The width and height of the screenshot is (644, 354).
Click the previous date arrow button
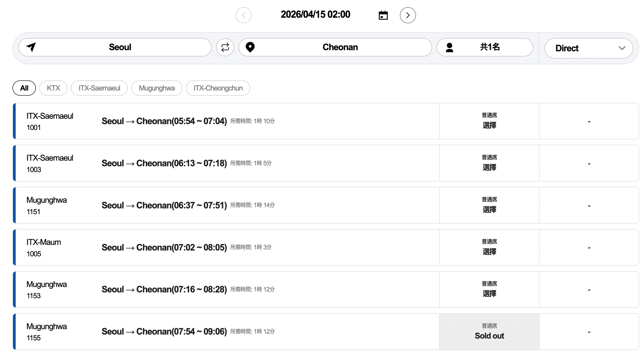click(244, 15)
